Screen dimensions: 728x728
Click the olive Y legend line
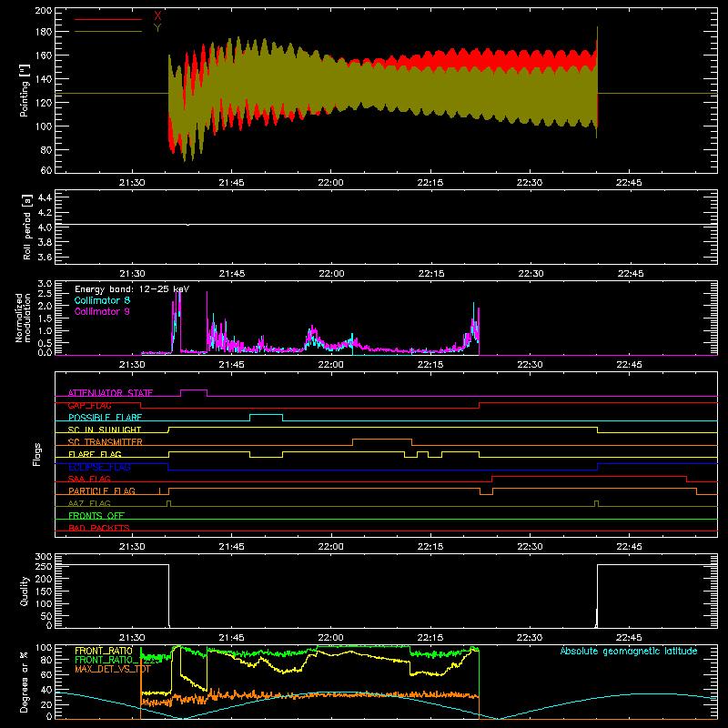pyautogui.click(x=108, y=31)
